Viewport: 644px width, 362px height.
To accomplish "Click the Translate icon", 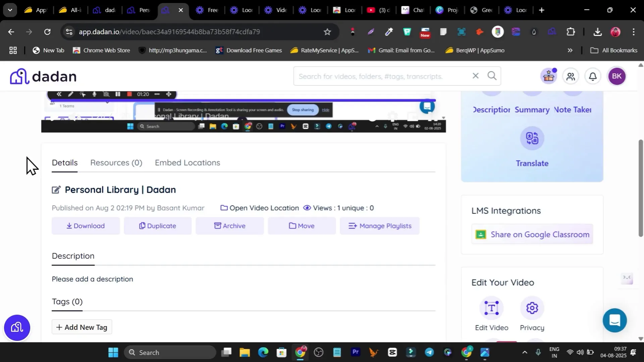I will pyautogui.click(x=532, y=138).
